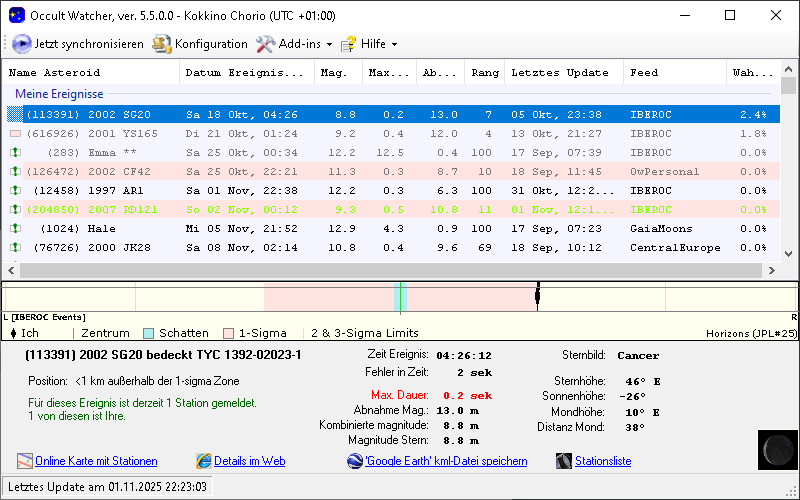The image size is (800, 500).
Task: Open the Details im Web link
Action: click(249, 461)
